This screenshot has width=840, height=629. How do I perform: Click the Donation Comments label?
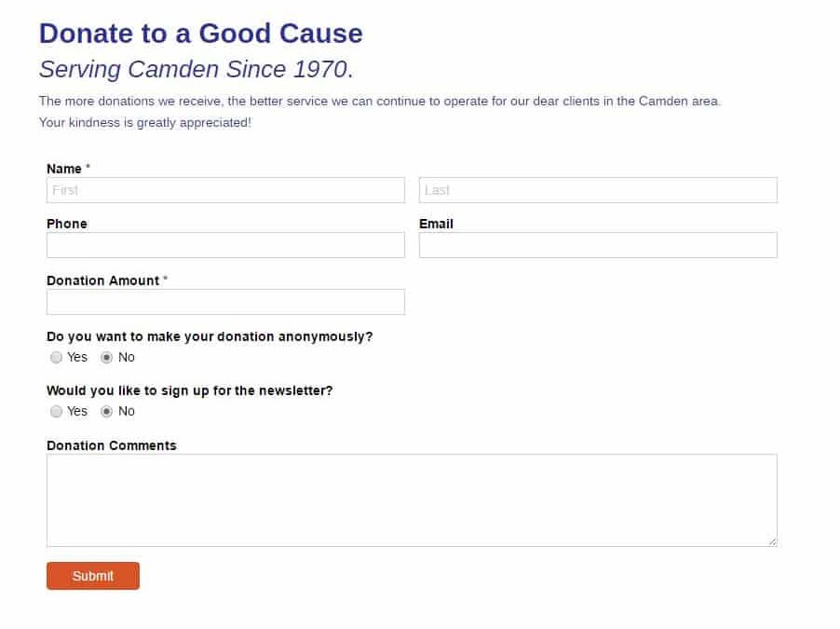tap(112, 445)
